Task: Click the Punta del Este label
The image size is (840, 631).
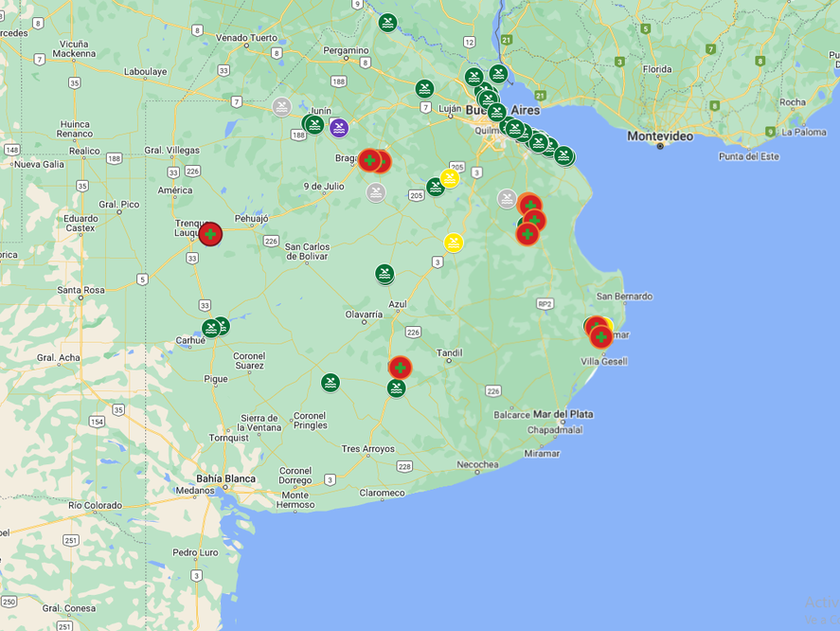Action: tap(749, 156)
